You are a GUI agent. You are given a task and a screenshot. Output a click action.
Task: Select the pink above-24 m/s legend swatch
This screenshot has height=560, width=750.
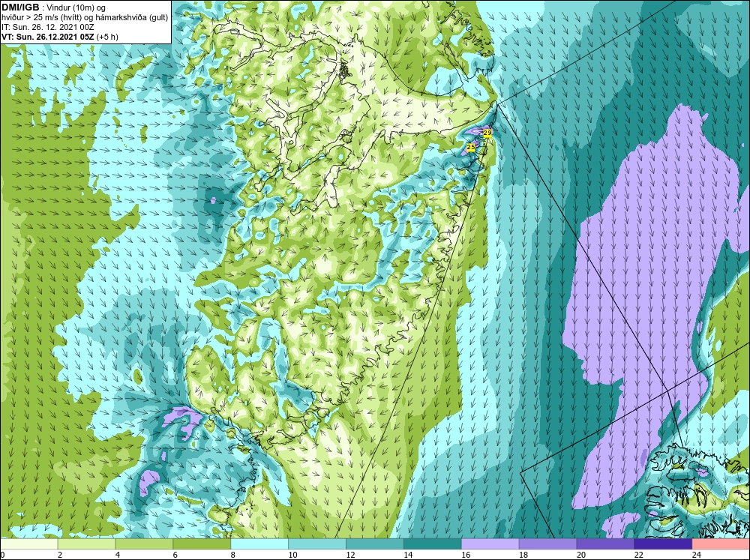[x=721, y=544]
